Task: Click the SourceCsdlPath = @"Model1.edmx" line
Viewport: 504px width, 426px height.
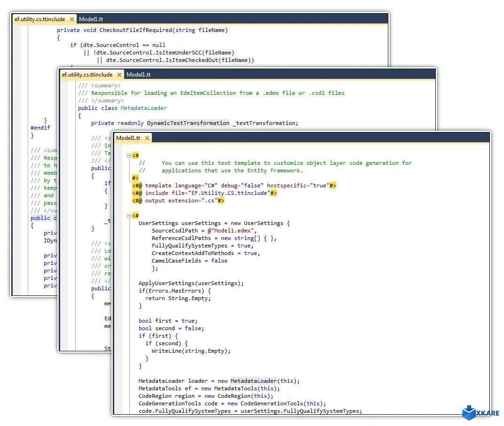Action: (204, 231)
